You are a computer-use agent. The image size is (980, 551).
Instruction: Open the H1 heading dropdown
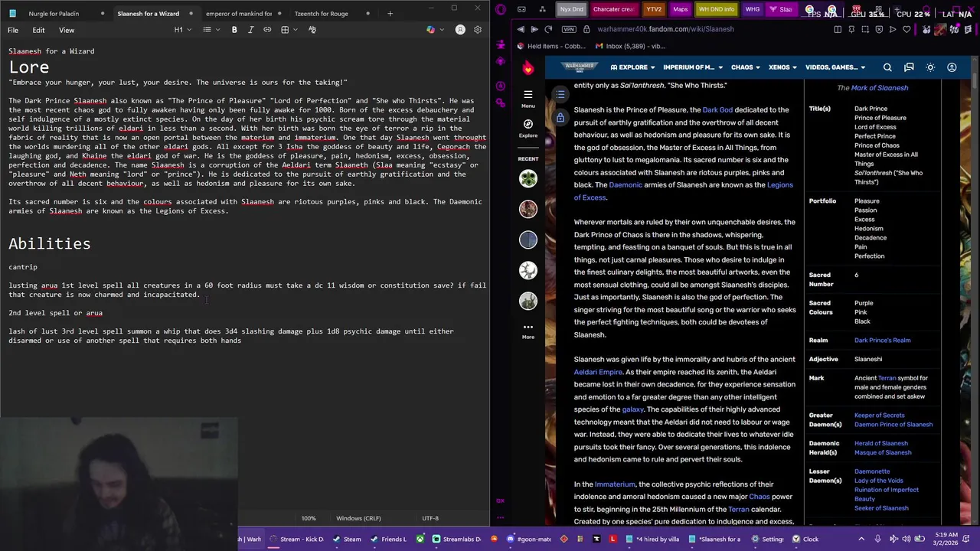pos(181,30)
